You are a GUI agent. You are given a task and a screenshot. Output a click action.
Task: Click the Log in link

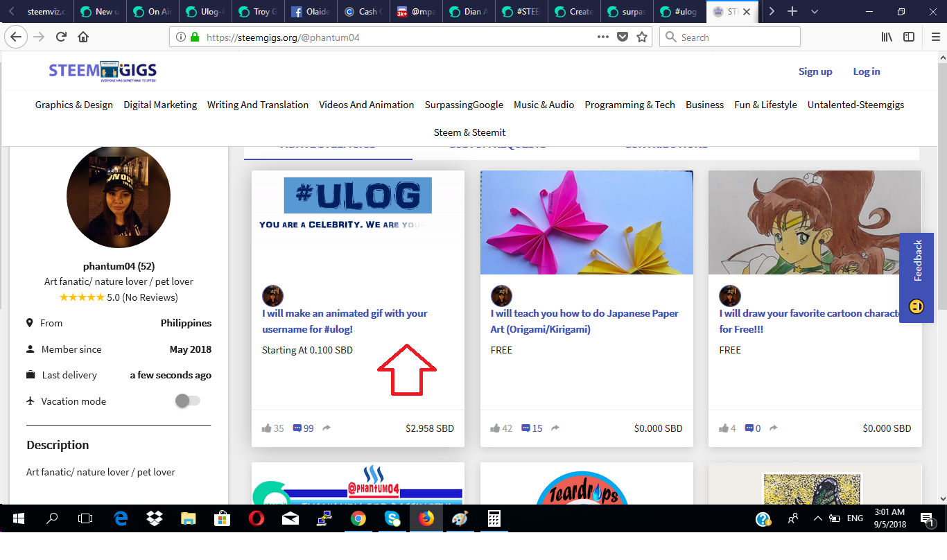867,71
